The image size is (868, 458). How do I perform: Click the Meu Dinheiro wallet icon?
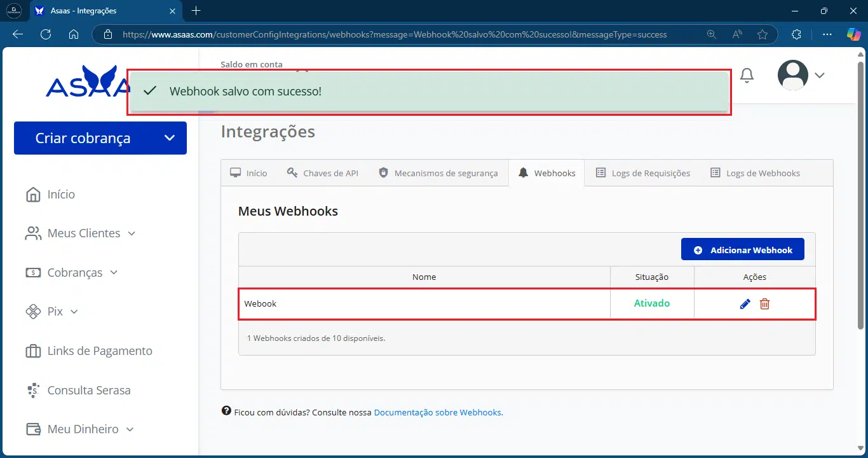coord(32,429)
